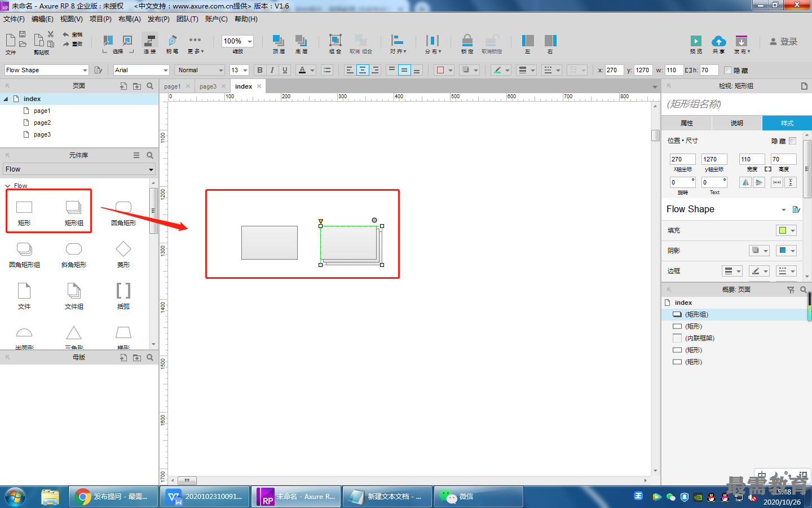Viewport: 812px width, 508px height.
Task: Click the 旋转 rotation input field
Action: pyautogui.click(x=682, y=182)
